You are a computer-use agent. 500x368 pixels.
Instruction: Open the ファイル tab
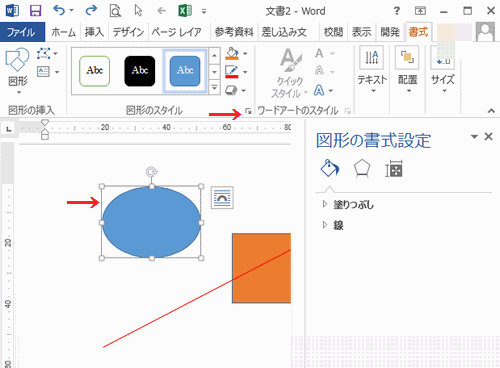22,32
